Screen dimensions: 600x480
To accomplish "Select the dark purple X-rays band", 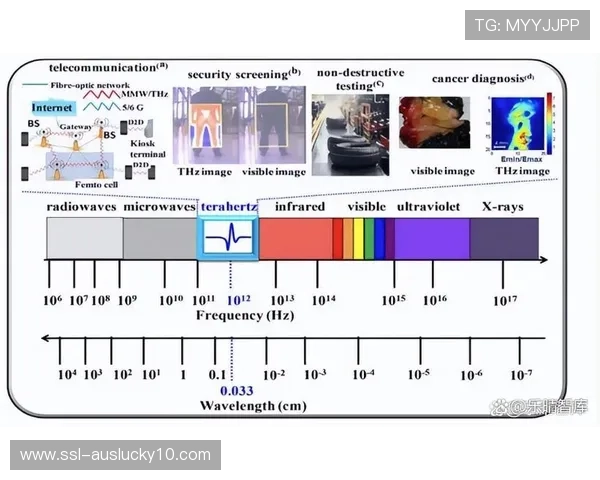I will pyautogui.click(x=504, y=240).
